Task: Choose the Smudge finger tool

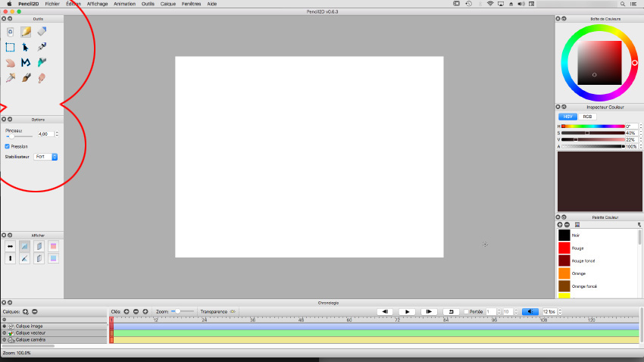Action: coord(42,77)
